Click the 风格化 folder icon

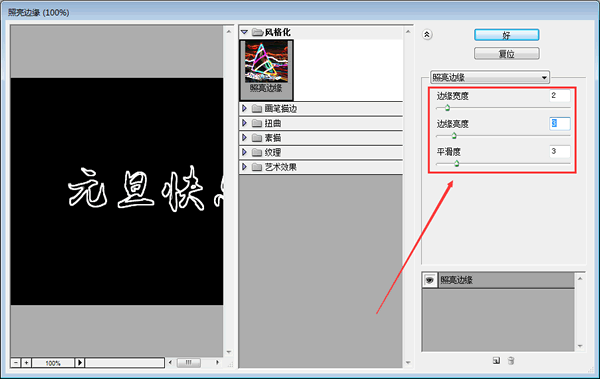point(257,32)
